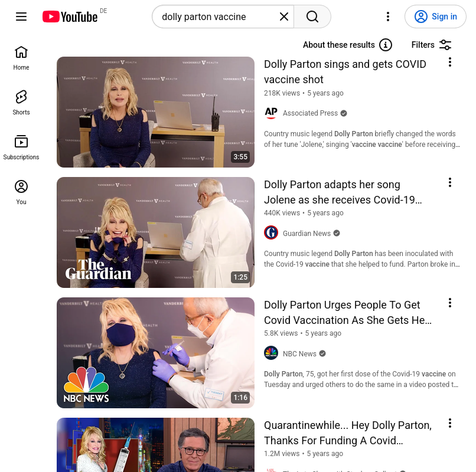The width and height of the screenshot is (476, 472).
Task: Open options menu for Quarantinewhile video
Action: 450,423
